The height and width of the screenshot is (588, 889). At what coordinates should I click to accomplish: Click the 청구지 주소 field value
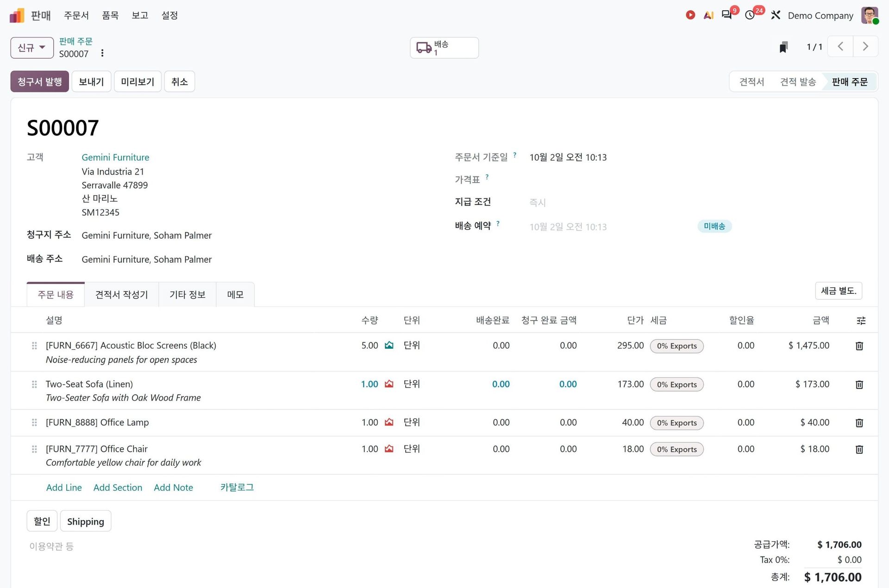tap(146, 235)
